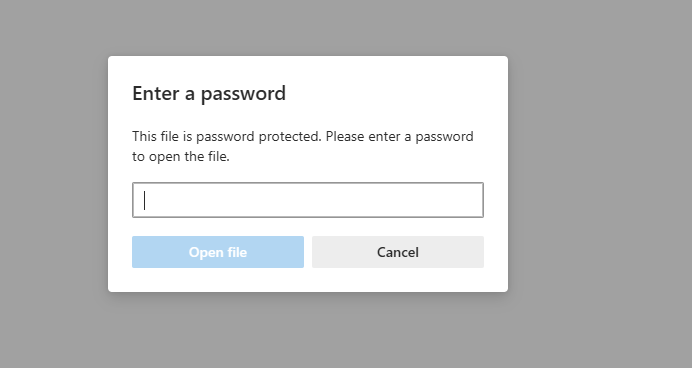Click the Open file button
This screenshot has height=368, width=692.
[x=218, y=252]
